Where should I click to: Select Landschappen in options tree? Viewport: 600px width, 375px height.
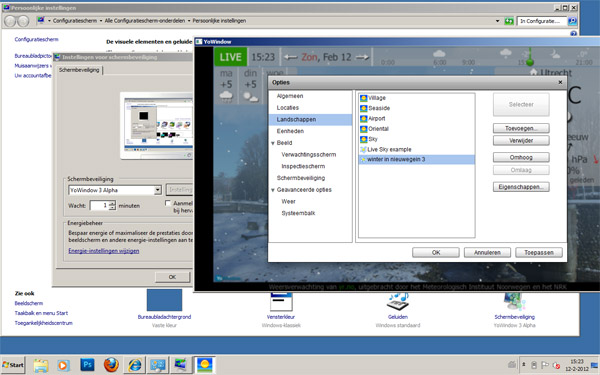tap(310, 119)
